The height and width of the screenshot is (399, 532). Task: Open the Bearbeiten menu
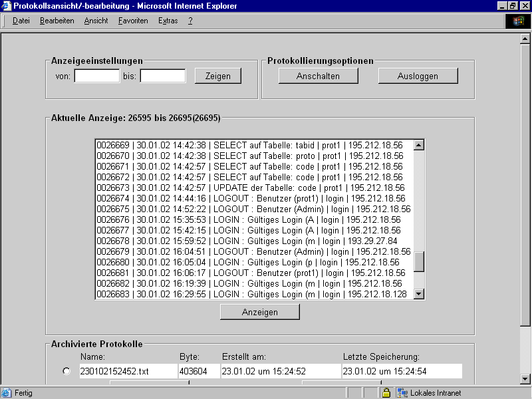pyautogui.click(x=56, y=21)
